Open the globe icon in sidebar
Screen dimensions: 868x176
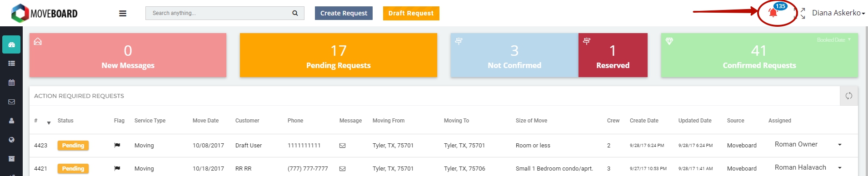coord(11,140)
